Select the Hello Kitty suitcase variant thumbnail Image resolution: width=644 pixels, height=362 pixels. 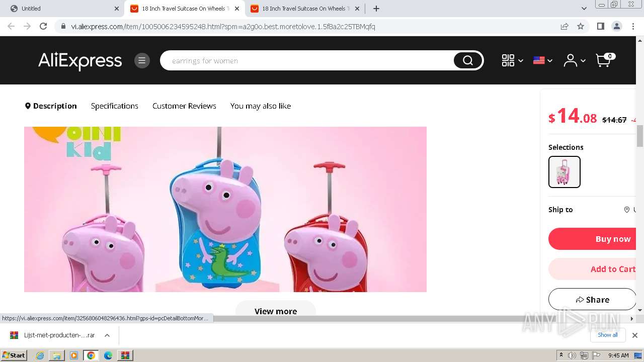click(565, 172)
